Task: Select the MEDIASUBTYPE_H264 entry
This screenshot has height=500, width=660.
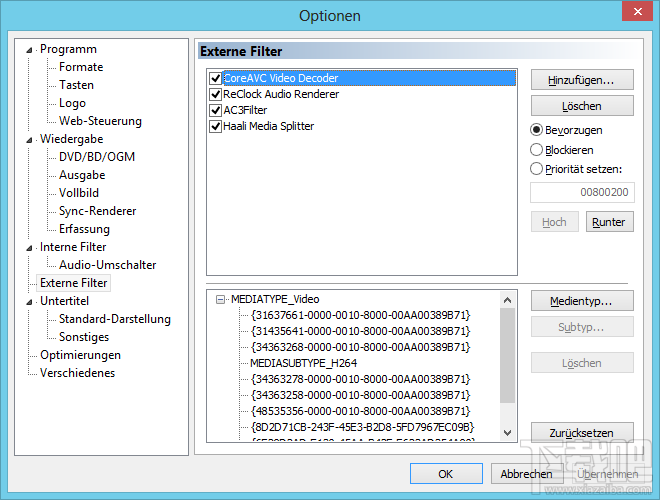Action: [x=303, y=363]
